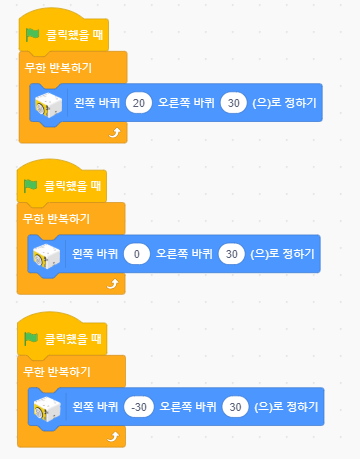
Task: Select the first 클릭했을 때 hat block text
Action: tap(74, 35)
